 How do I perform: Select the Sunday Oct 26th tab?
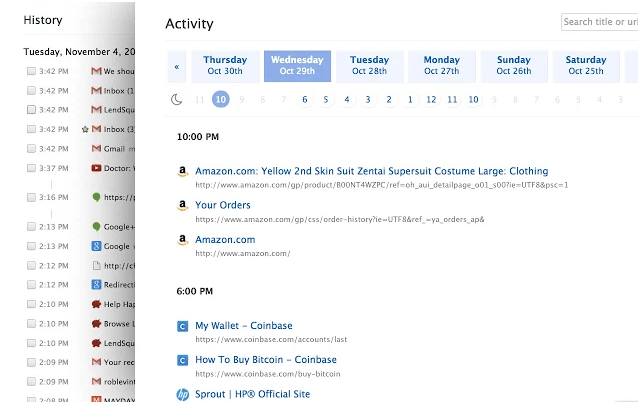point(514,66)
